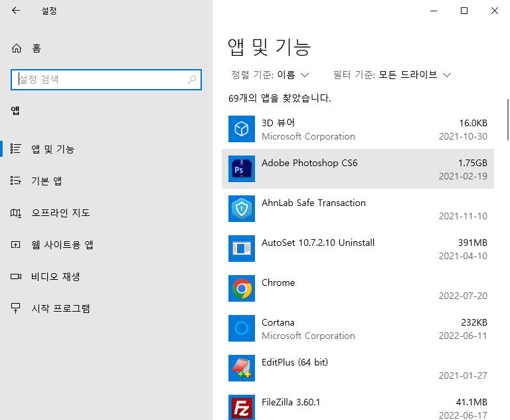Open the 홈 home icon
The image size is (510, 420).
(x=17, y=49)
